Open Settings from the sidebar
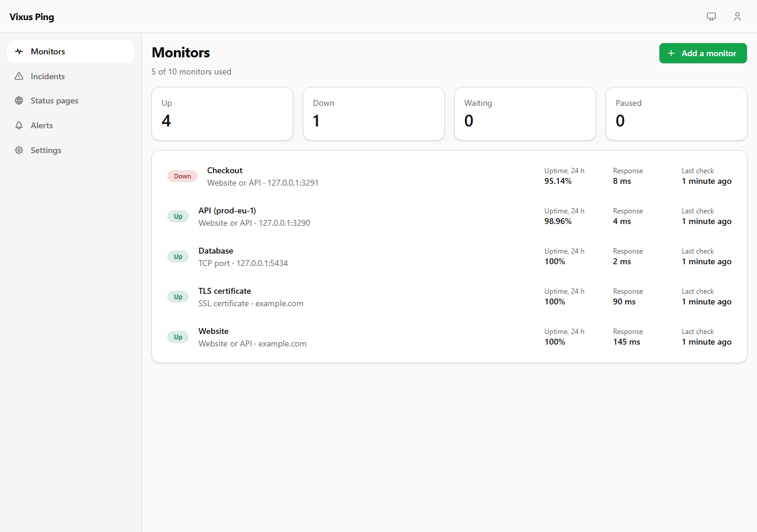Screen dimensions: 757x532 (x=71, y=150)
